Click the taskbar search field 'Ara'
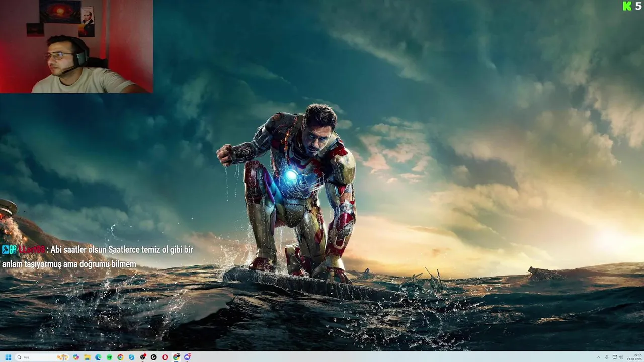 click(42, 357)
